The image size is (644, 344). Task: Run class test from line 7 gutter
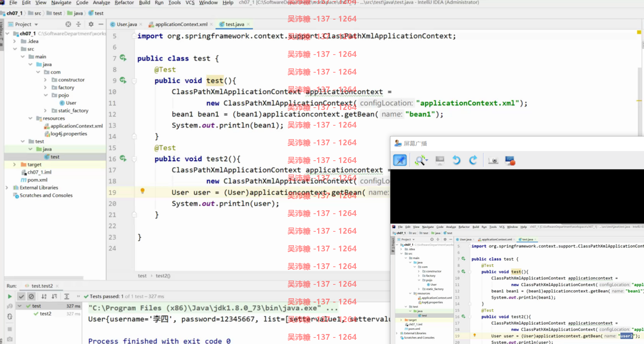click(x=123, y=58)
